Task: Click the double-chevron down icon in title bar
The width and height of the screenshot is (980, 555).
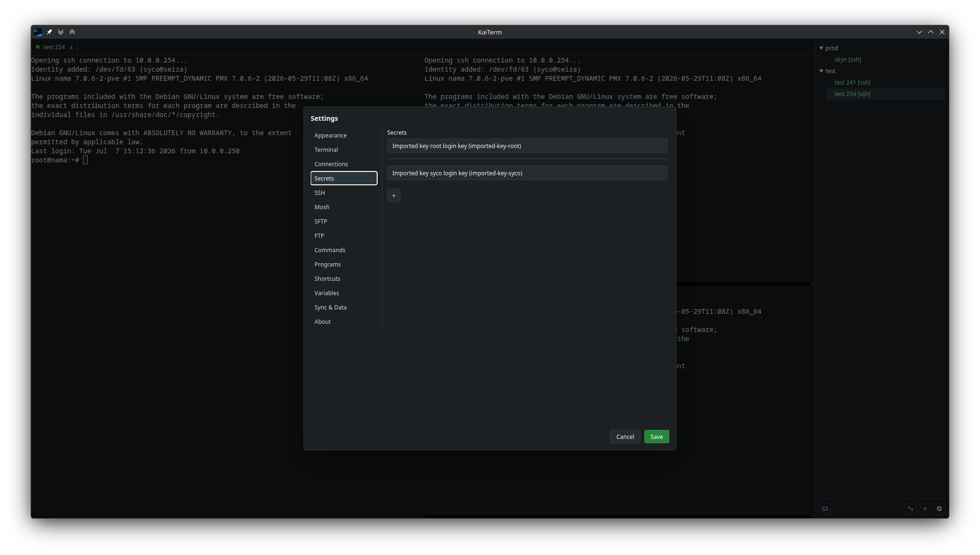Action: pyautogui.click(x=61, y=32)
